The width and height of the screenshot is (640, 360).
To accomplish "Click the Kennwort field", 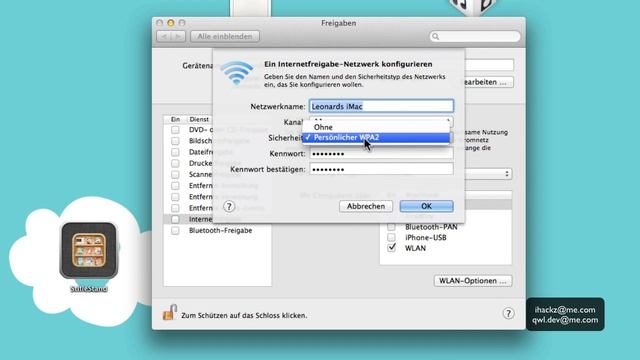I will [x=381, y=153].
